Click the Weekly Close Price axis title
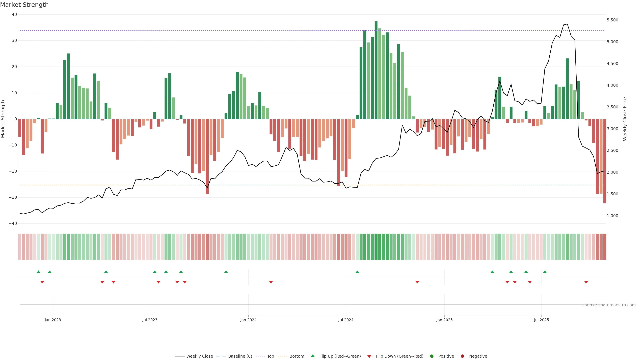This screenshot has width=644, height=362. pos(625,119)
